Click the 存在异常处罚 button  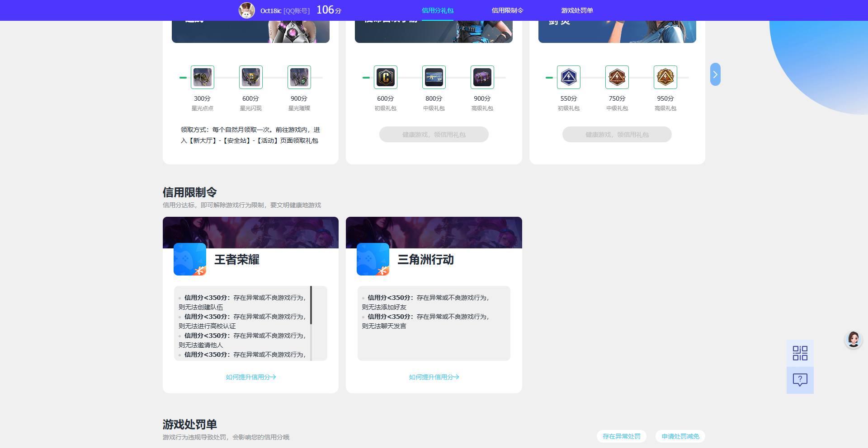pos(622,436)
